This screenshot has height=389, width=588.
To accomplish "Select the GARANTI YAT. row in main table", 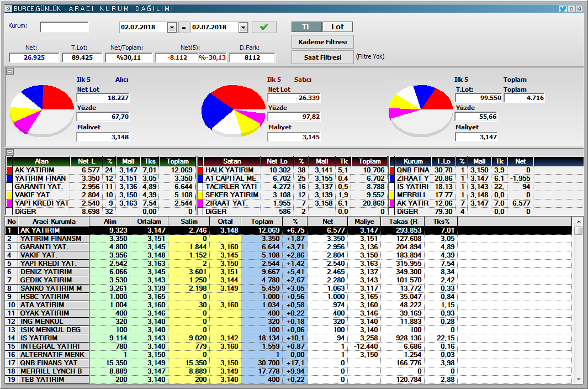I will [x=289, y=246].
